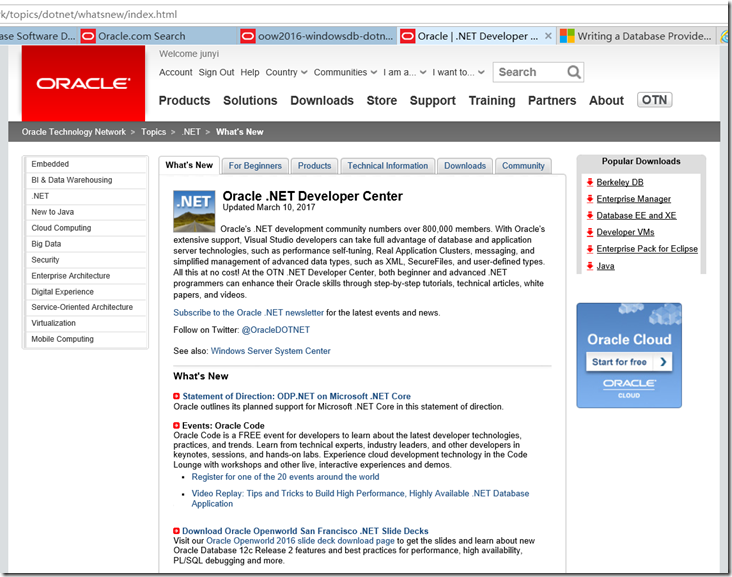
Task: Select the What's New tab
Action: pyautogui.click(x=189, y=165)
